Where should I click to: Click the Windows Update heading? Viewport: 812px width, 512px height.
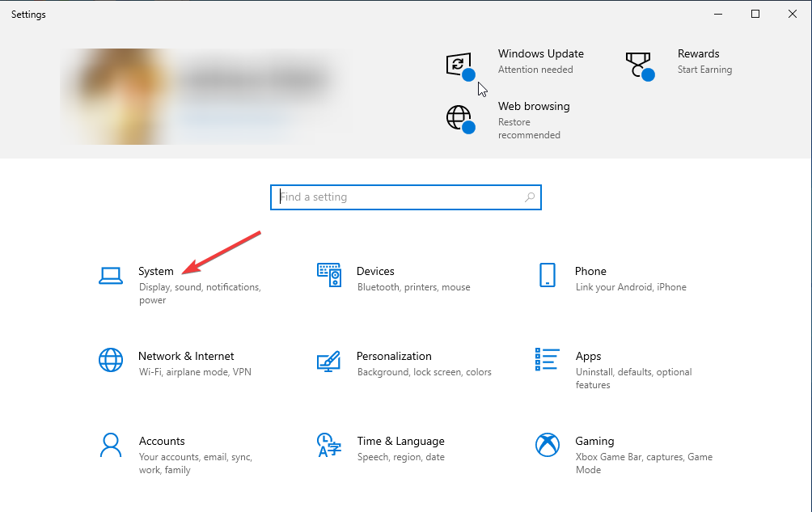pos(540,54)
